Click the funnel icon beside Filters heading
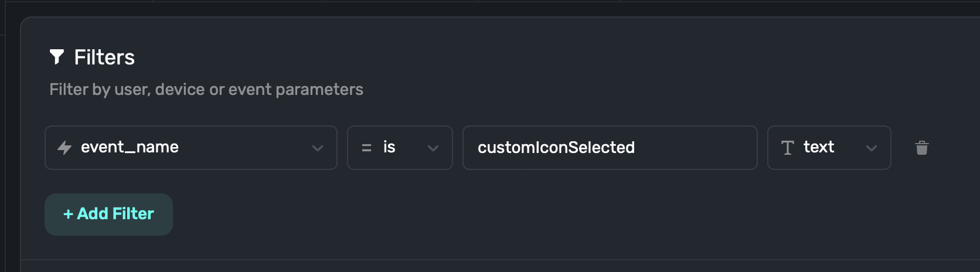This screenshot has height=272, width=980. [57, 57]
